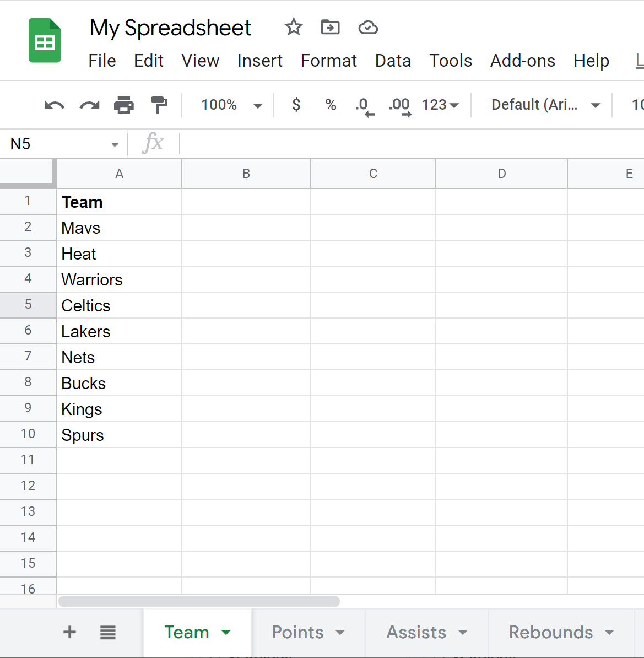Add a new sheet with plus button

coord(69,632)
